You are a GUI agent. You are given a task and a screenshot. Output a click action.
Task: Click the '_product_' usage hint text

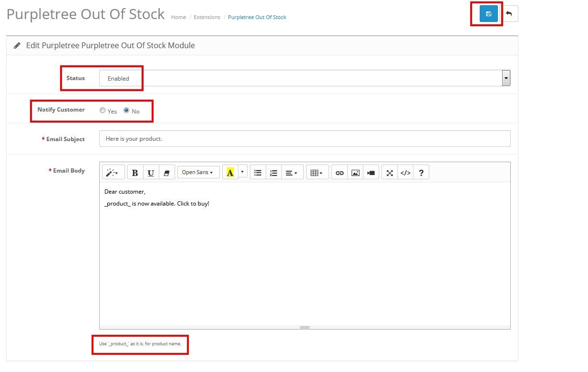click(140, 343)
